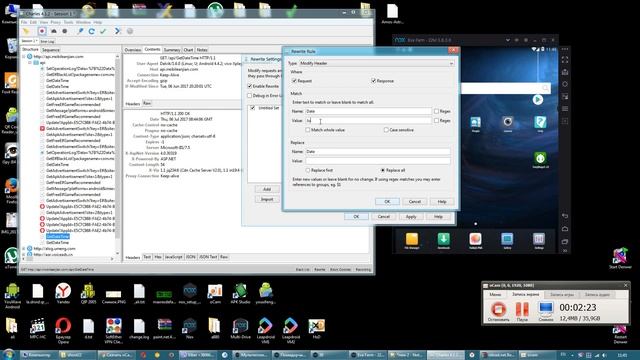640x360 pixels.
Task: Click the search bar in Nox emulator
Action: click(x=506, y=88)
